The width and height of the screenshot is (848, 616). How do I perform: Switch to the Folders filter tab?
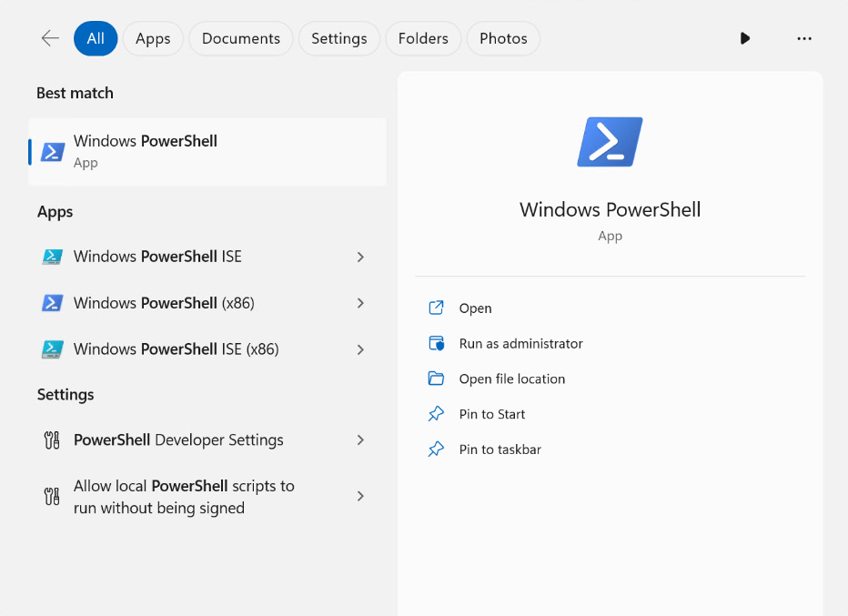tap(423, 38)
